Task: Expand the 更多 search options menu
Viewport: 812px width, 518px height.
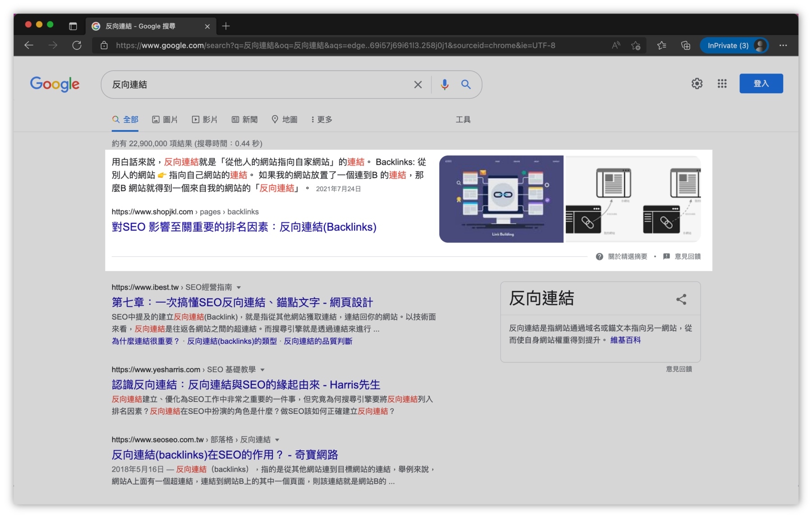Action: (x=322, y=120)
